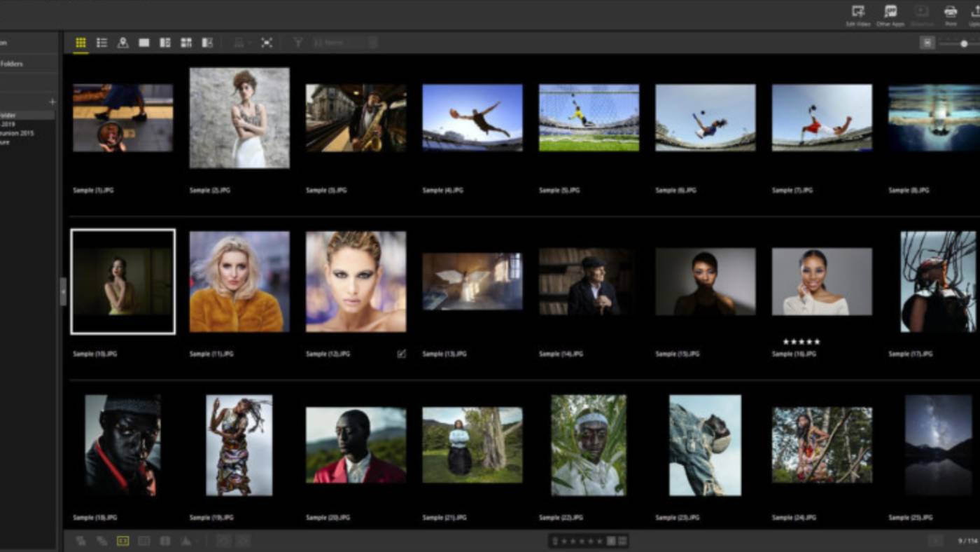Select the Sample (13).JPG thumbnail
The height and width of the screenshot is (552, 980).
472,282
